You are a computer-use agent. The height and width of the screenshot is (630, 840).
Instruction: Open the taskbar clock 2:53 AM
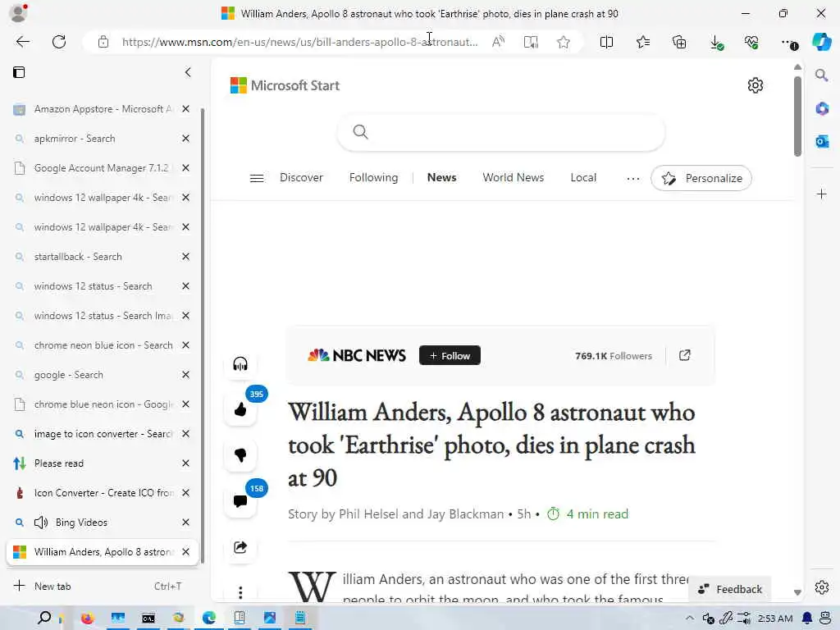tap(774, 619)
